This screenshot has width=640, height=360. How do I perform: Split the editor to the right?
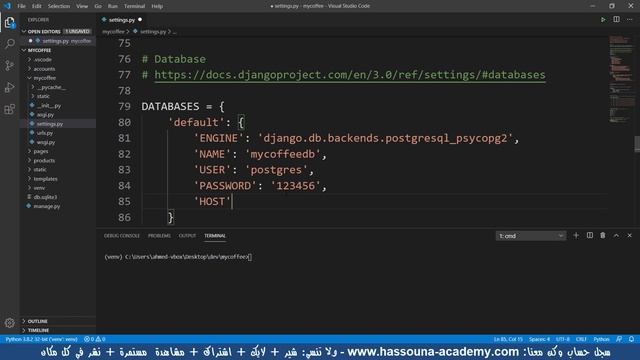[x=616, y=20]
